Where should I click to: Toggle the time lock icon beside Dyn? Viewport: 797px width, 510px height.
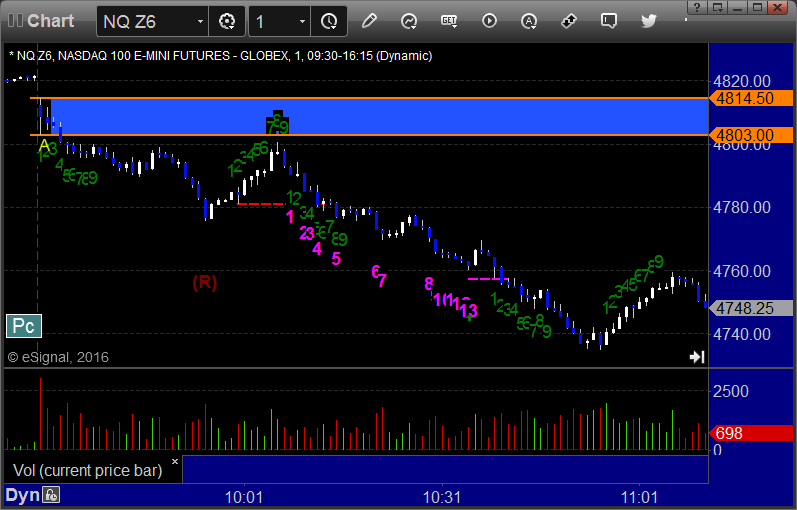(51, 495)
